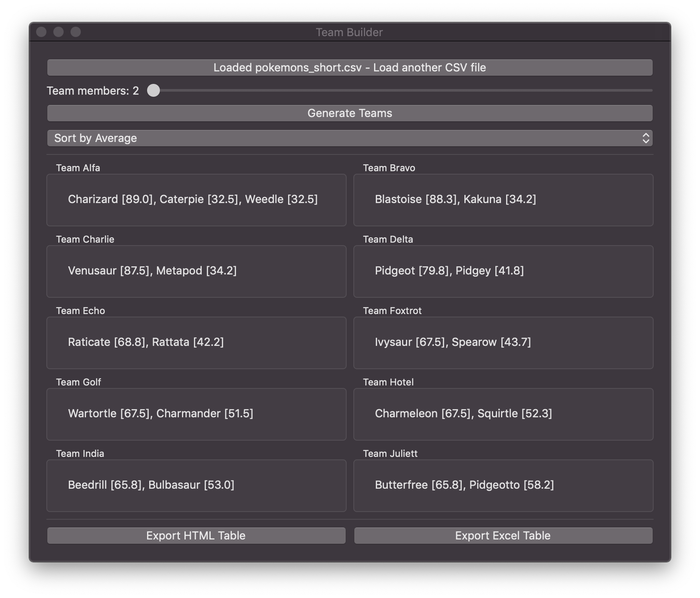The width and height of the screenshot is (700, 598).
Task: Select the Team India label
Action: click(x=80, y=453)
